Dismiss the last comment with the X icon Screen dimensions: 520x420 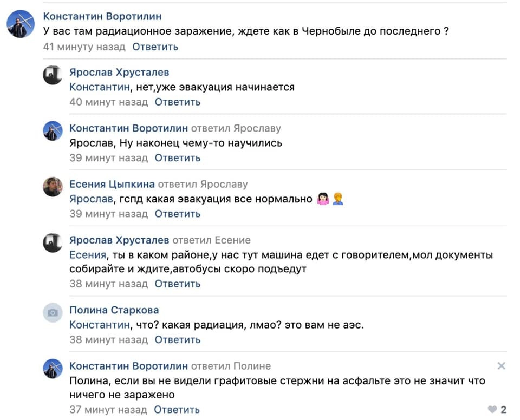501,366
